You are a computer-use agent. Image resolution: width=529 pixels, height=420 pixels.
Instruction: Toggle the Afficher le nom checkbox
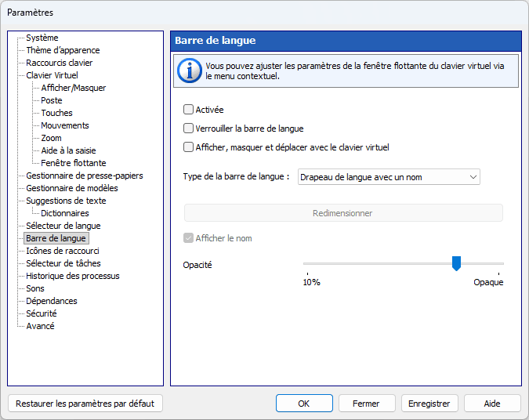(x=188, y=238)
